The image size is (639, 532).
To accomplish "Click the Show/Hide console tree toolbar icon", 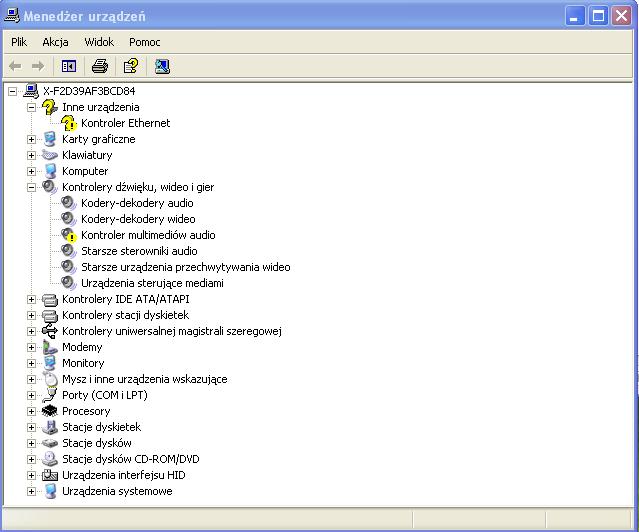I will [69, 66].
